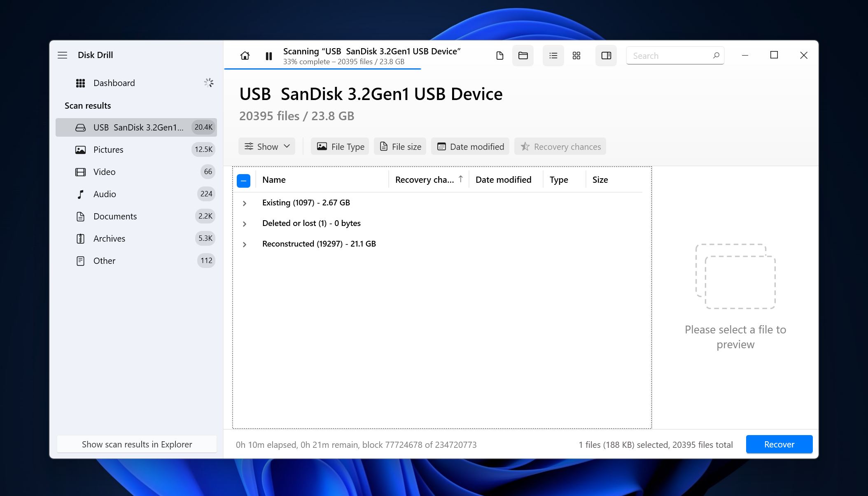Select the Pictures category in sidebar
The width and height of the screenshot is (868, 496).
(109, 150)
